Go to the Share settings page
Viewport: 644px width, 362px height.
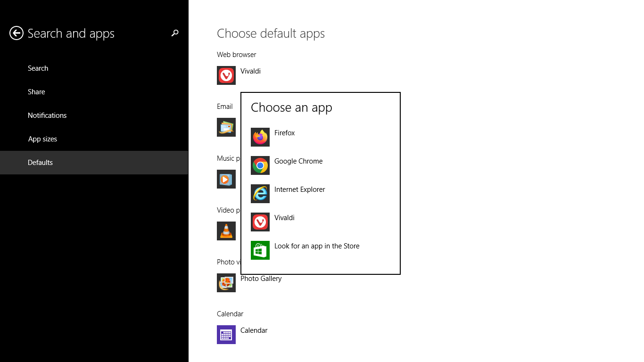pyautogui.click(x=36, y=91)
